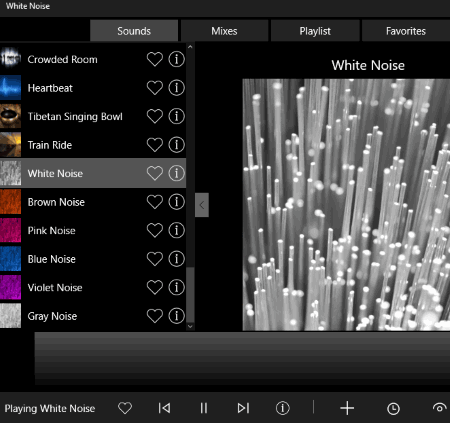
Task: Collapse the sound list panel chevron
Action: (202, 205)
